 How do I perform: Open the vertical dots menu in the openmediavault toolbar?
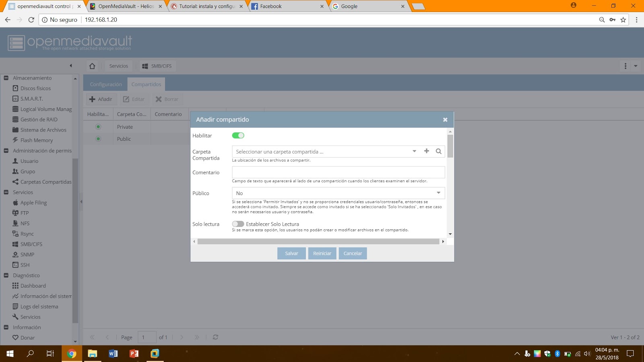tap(625, 66)
